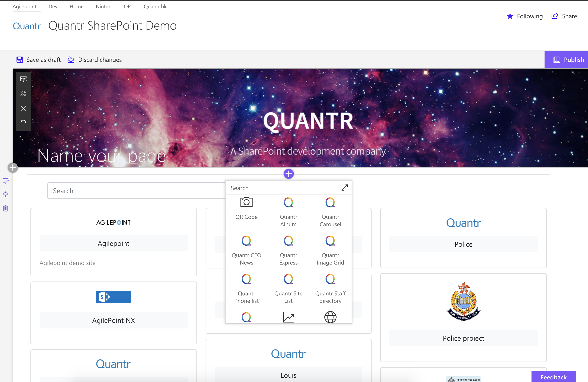The height and width of the screenshot is (382, 588).
Task: Choose the Quantr Carousel web part
Action: pyautogui.click(x=330, y=213)
